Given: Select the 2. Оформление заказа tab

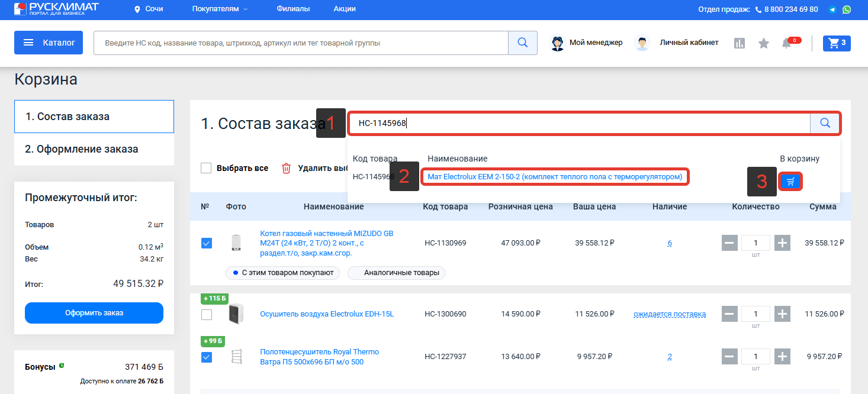Looking at the screenshot, I should pos(94,149).
